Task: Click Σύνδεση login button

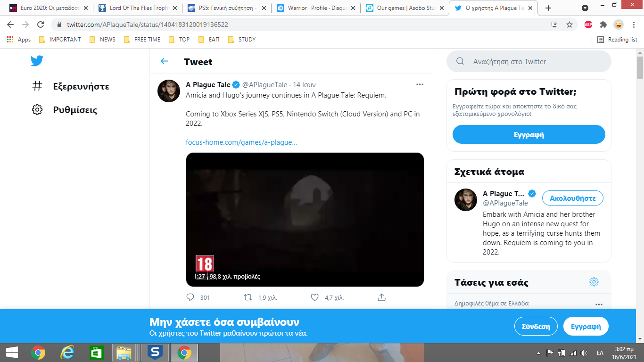Action: tap(536, 326)
